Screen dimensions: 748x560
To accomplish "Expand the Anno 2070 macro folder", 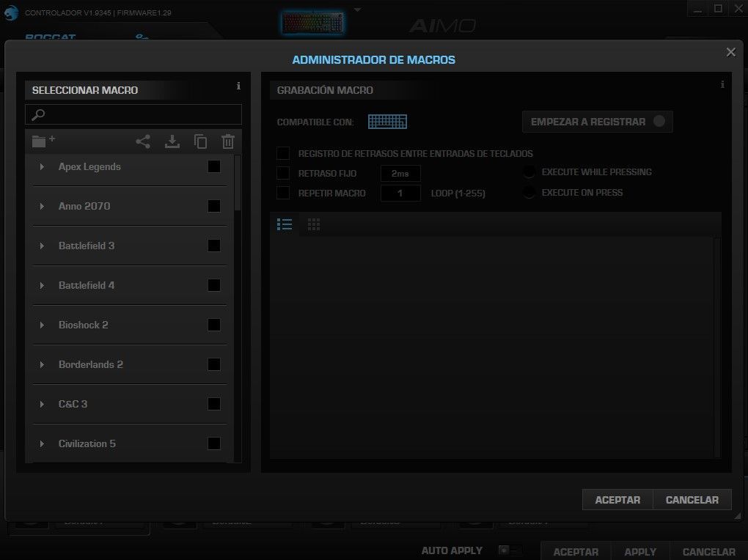I will click(x=42, y=207).
